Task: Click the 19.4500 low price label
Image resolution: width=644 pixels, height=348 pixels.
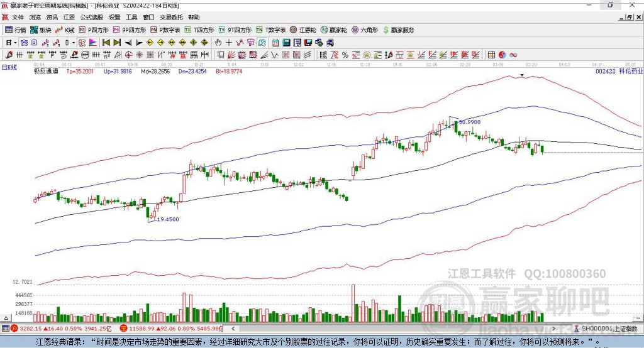Action: pyautogui.click(x=168, y=219)
